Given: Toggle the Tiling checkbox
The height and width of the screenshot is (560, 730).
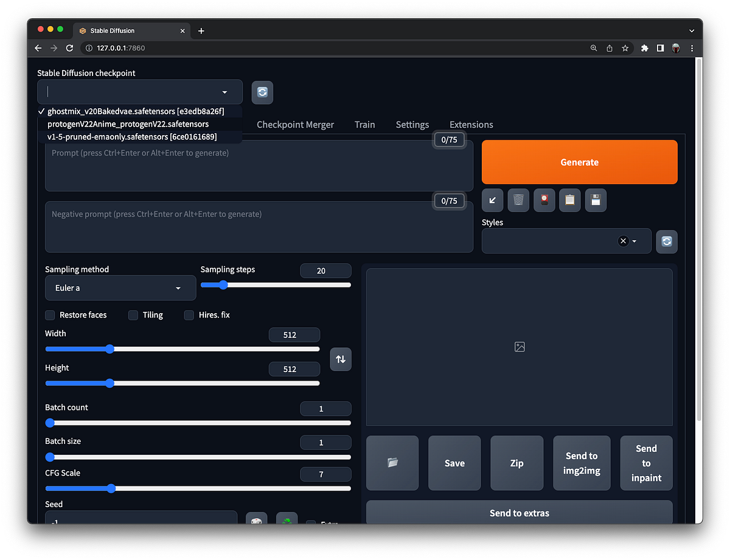Looking at the screenshot, I should click(133, 315).
